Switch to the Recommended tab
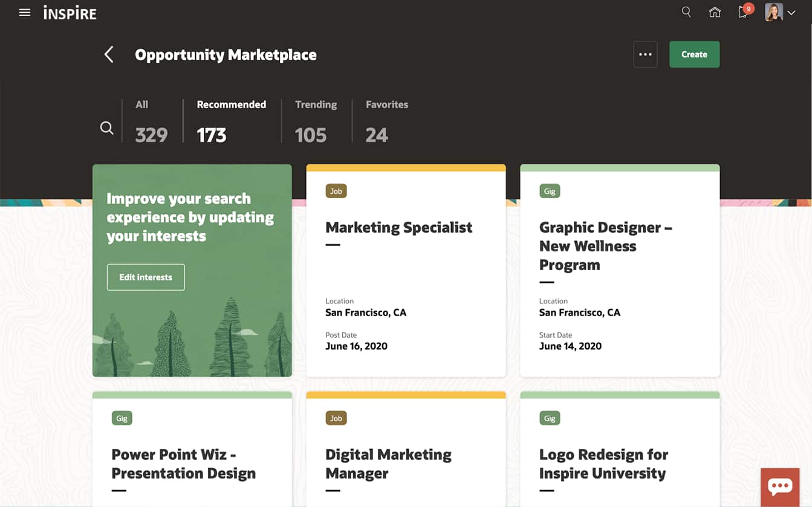The image size is (812, 507). tap(230, 120)
